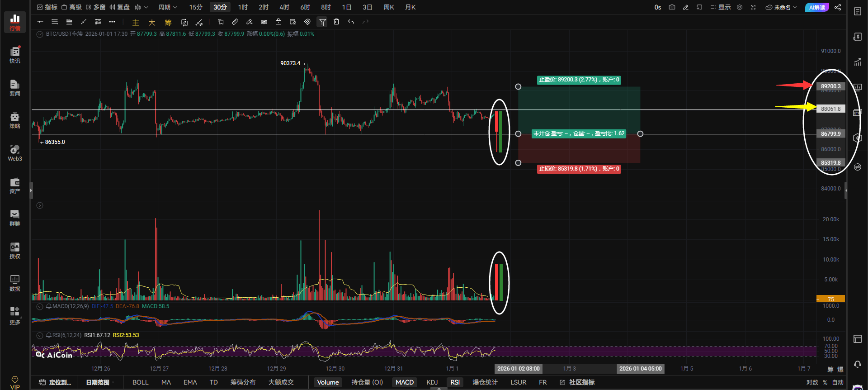Switch to the 1日 timeframe

point(347,7)
